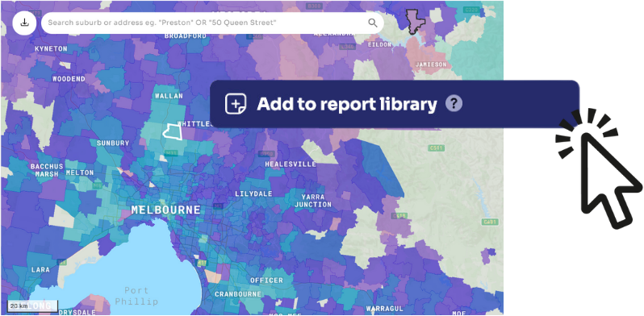Click the KYNETON map label
The width and height of the screenshot is (644, 316).
point(51,49)
